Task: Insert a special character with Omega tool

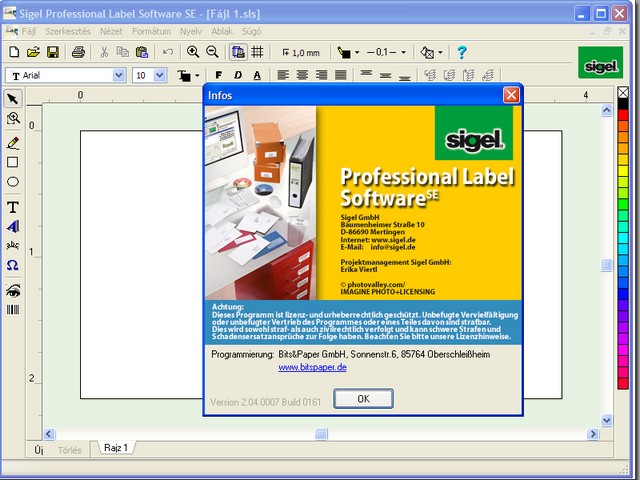Action: [x=13, y=265]
